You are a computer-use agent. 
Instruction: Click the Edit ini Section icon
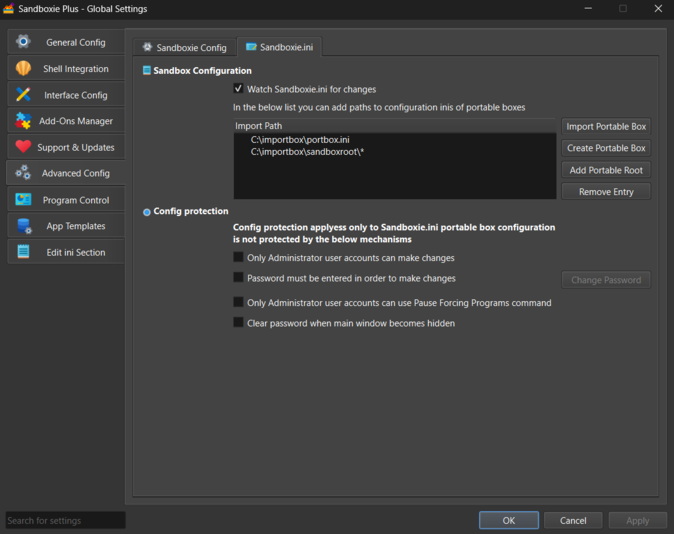23,252
